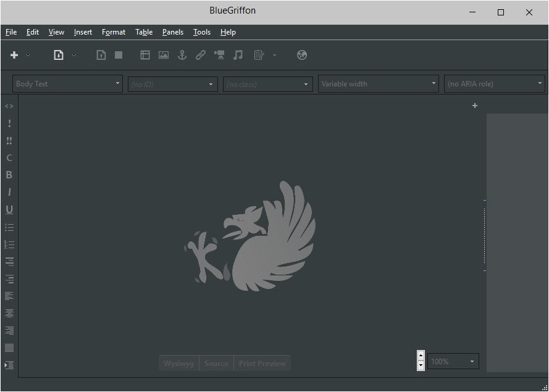Insert audio using the music note icon

coord(238,55)
